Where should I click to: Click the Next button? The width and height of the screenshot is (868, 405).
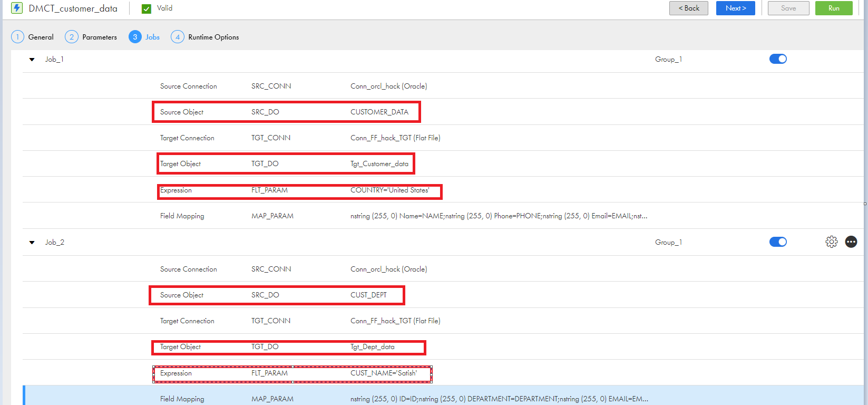coord(736,8)
